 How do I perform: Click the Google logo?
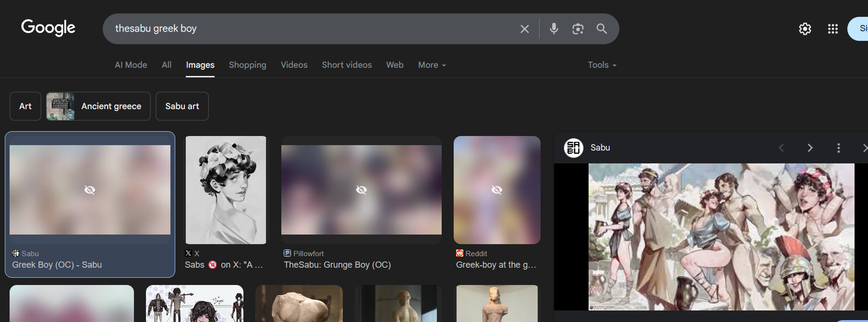48,28
